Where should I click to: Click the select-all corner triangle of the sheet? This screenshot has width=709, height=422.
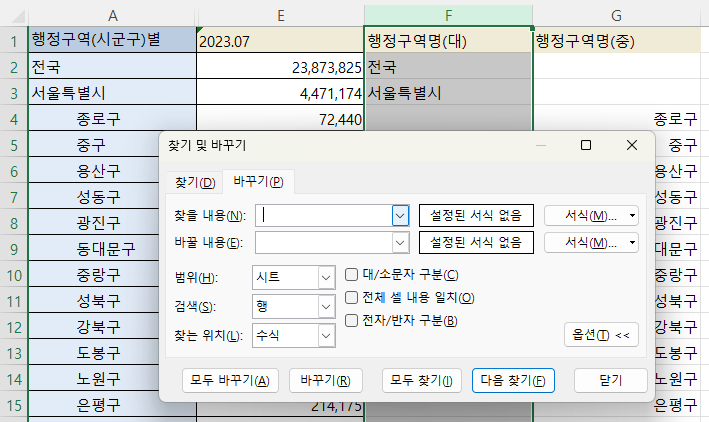18,17
